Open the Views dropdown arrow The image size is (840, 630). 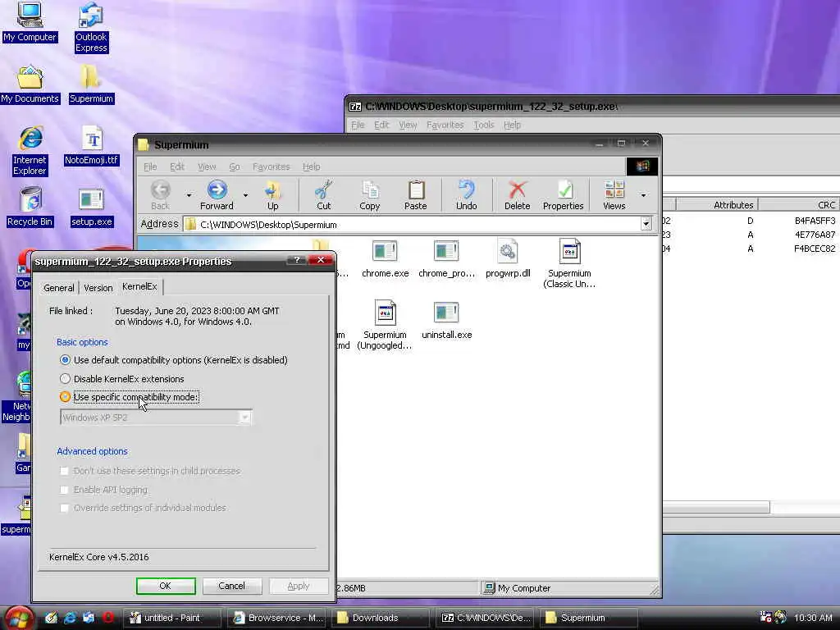643,195
